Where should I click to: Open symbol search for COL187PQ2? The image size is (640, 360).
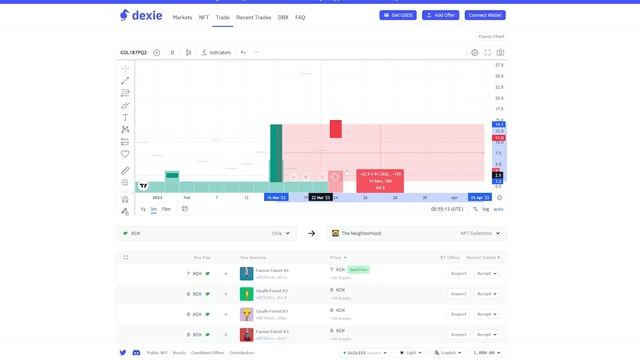pos(133,53)
